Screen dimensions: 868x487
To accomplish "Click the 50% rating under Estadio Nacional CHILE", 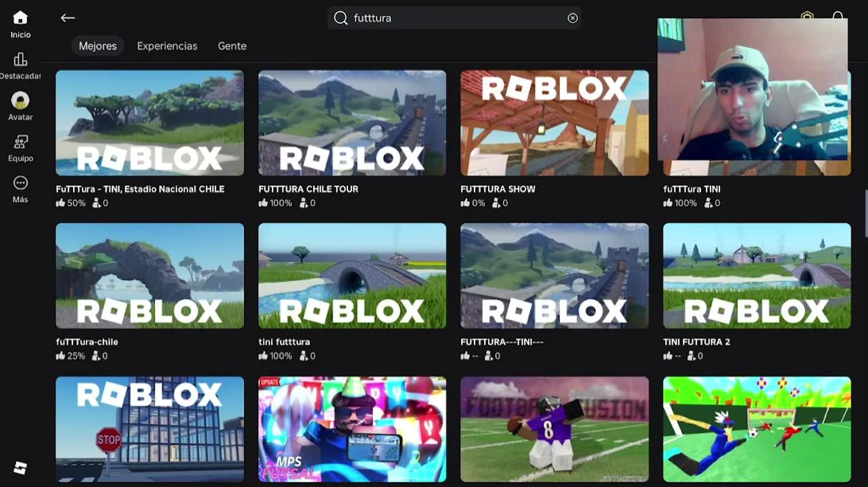I will (x=71, y=203).
